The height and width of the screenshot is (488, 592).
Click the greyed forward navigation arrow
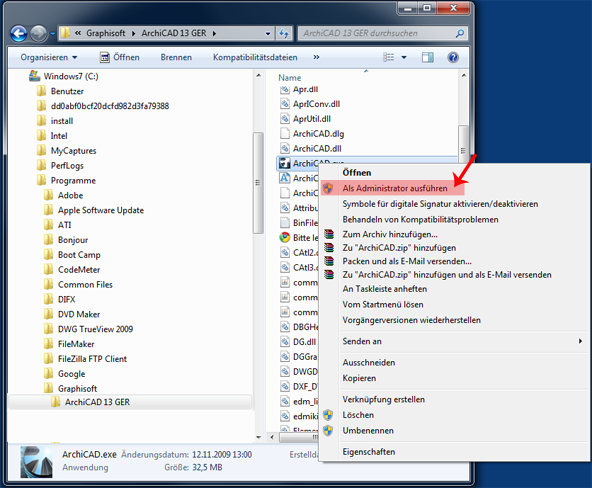39,34
